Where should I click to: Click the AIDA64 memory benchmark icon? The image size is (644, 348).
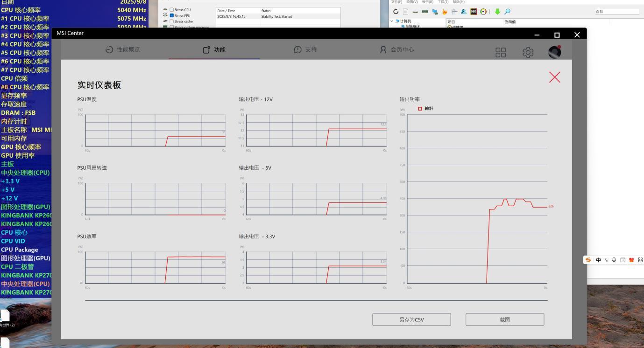(425, 12)
